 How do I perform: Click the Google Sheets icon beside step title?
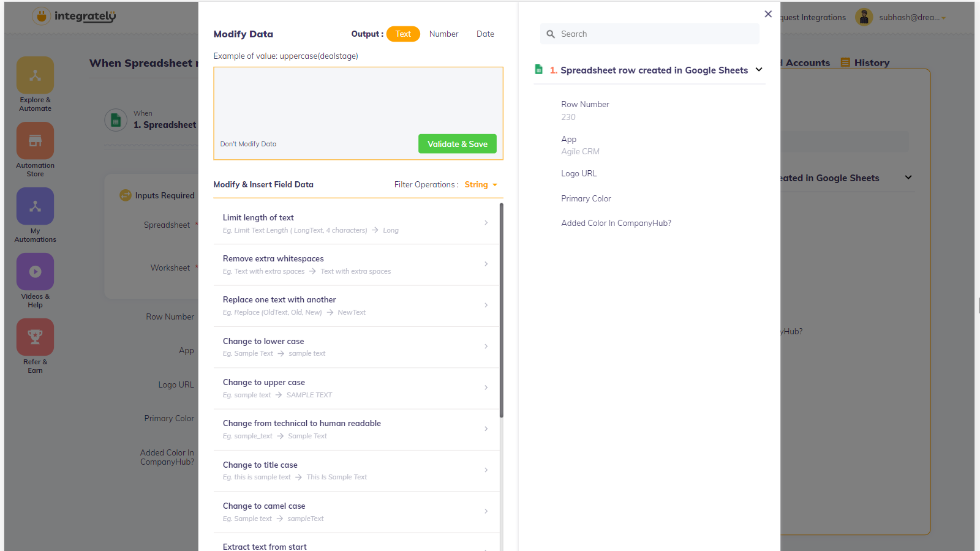(538, 70)
